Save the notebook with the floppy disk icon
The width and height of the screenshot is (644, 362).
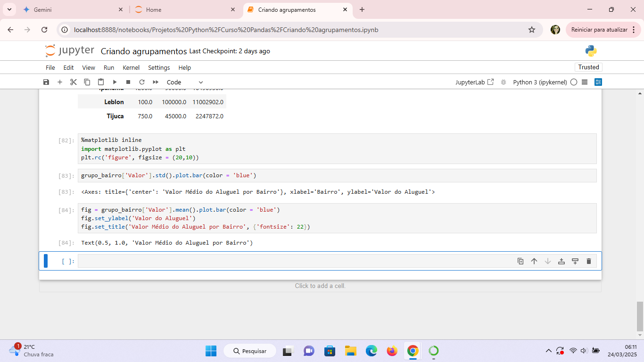[x=46, y=82]
